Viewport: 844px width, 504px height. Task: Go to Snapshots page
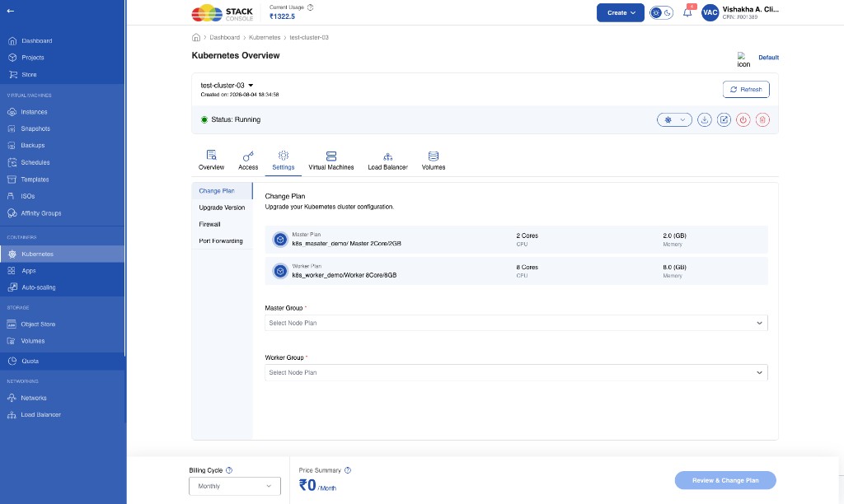point(35,128)
